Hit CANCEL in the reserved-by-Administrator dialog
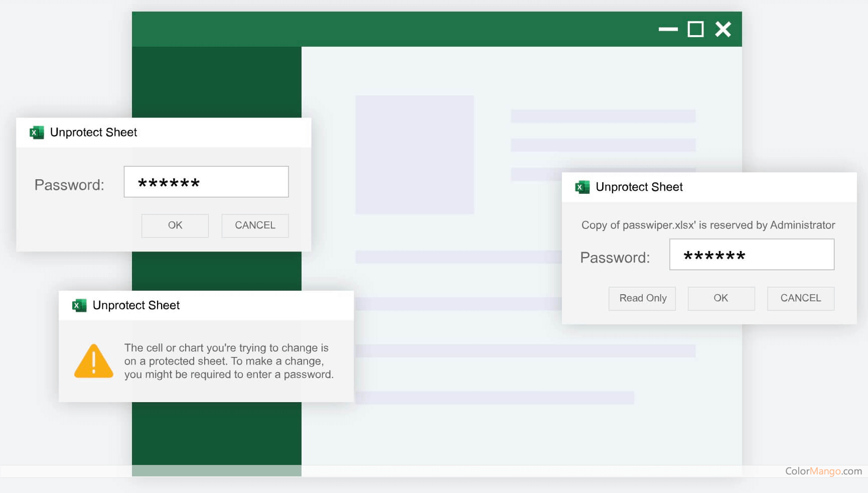The height and width of the screenshot is (493, 868). click(x=800, y=298)
